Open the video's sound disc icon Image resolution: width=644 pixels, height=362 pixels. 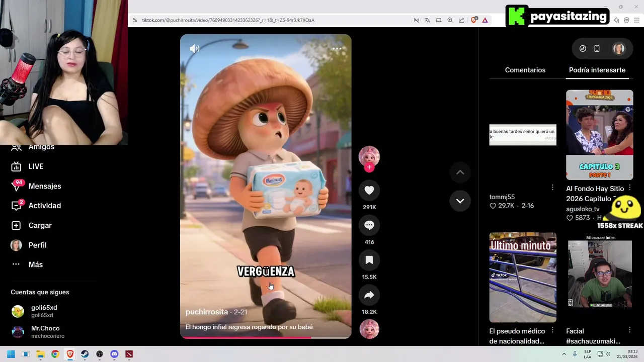click(x=369, y=329)
